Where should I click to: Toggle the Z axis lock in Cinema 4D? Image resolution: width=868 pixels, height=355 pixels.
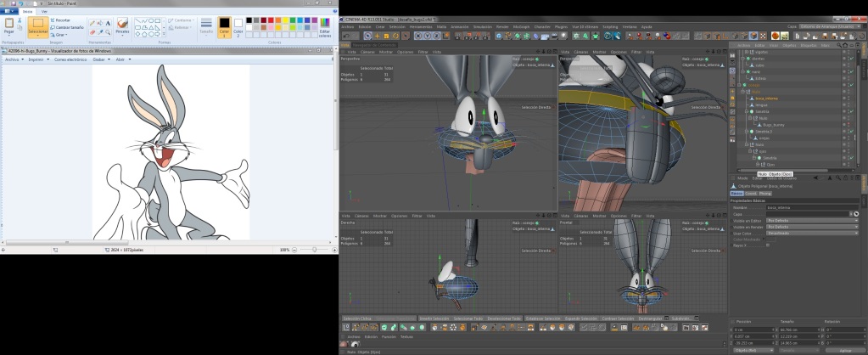(x=437, y=36)
